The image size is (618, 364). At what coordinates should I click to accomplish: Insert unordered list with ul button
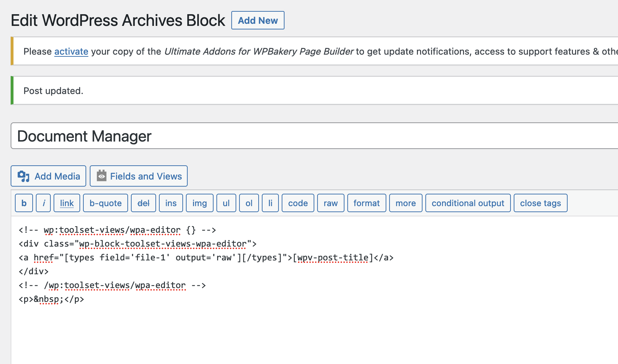(226, 203)
